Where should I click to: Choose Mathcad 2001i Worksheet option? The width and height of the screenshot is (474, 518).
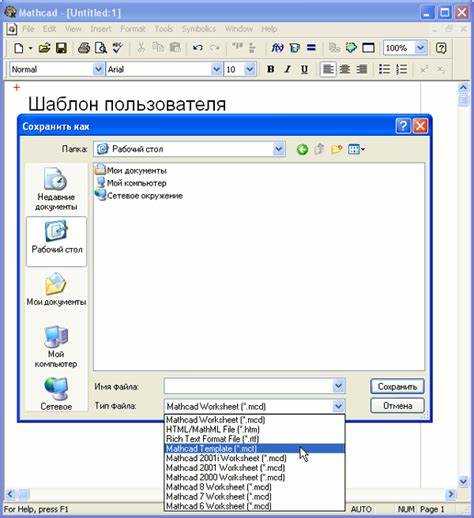(x=255, y=458)
